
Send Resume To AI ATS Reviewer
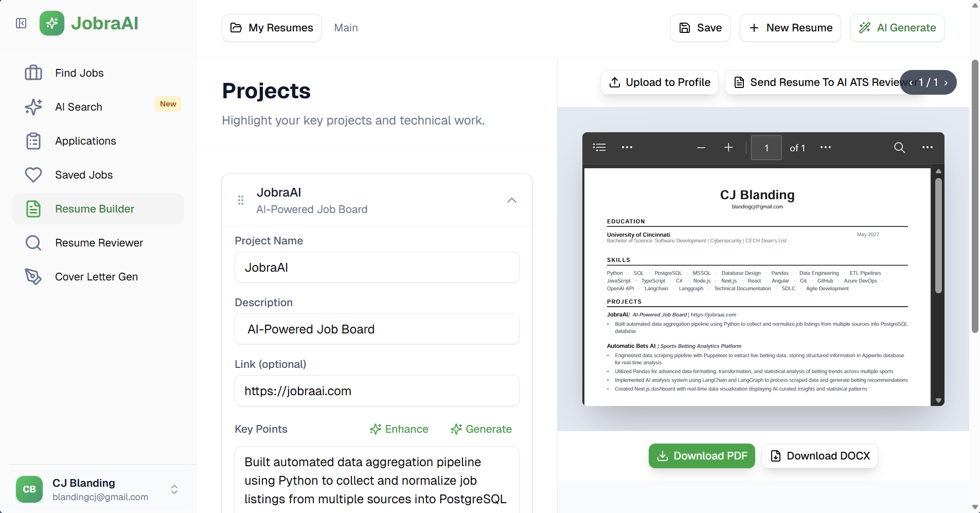click(826, 82)
